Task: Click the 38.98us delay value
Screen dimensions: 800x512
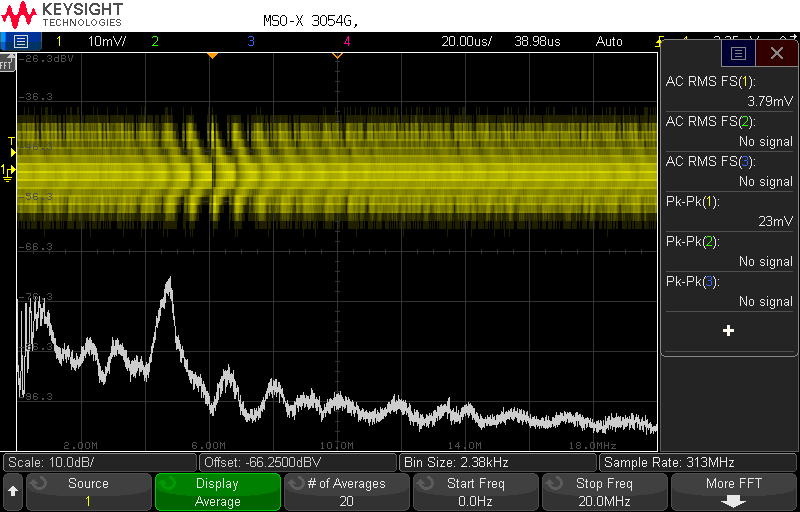Action: coord(537,41)
